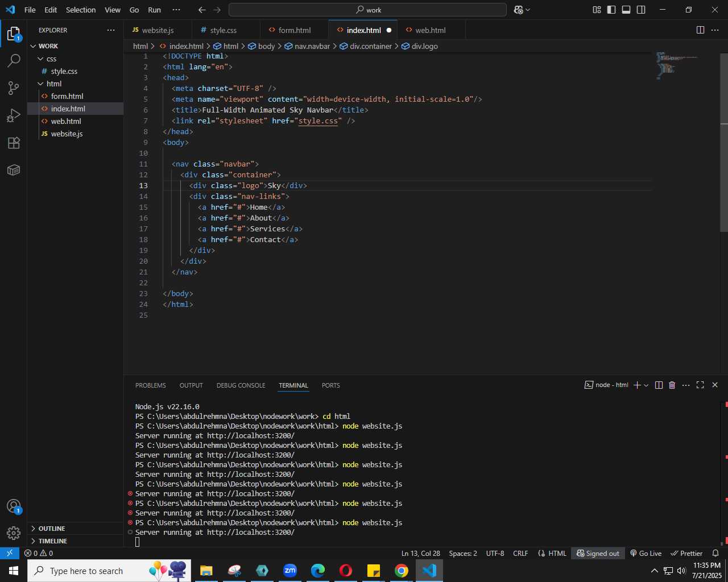
Task: Add a new terminal with plus icon
Action: point(637,385)
